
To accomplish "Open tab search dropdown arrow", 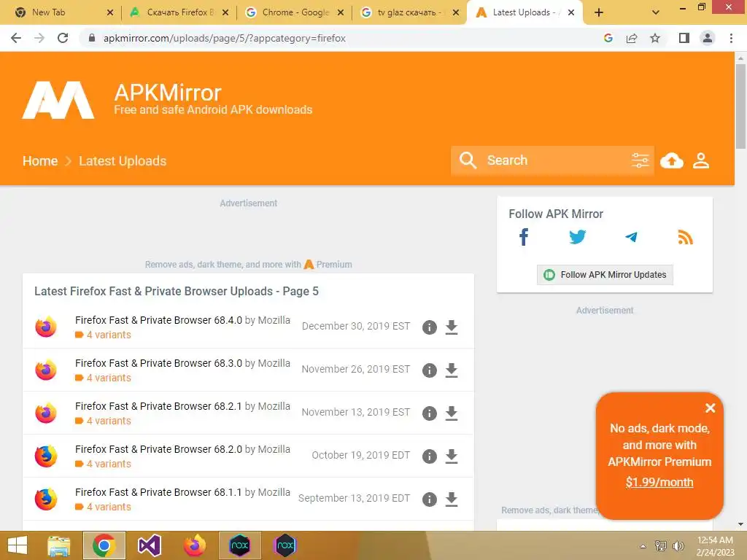I will pos(656,12).
